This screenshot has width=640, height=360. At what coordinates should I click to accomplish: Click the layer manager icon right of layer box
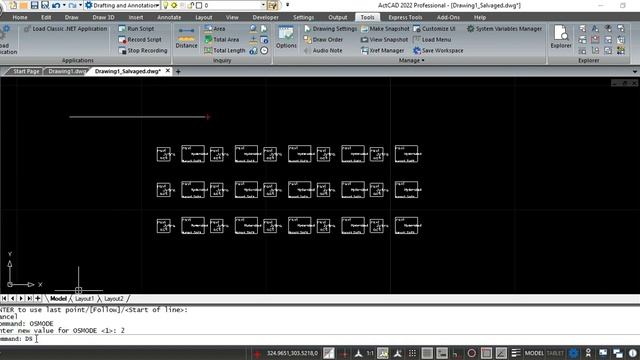273,5
